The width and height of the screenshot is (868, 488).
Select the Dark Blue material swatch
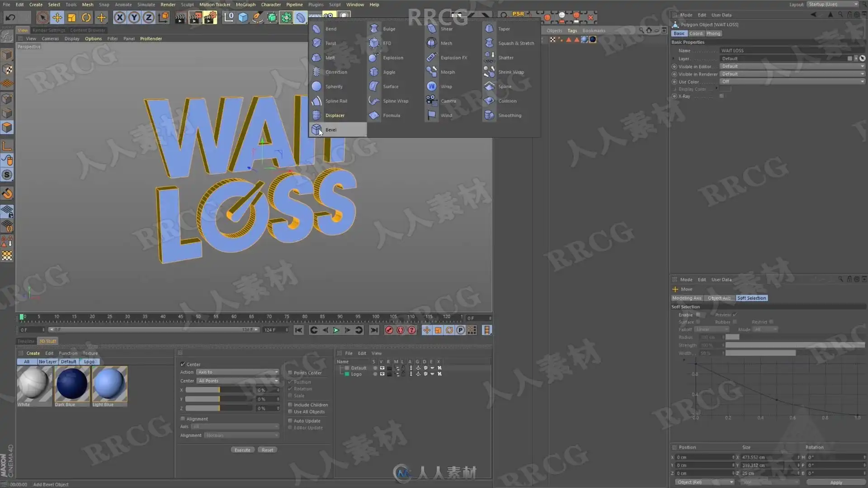click(72, 384)
